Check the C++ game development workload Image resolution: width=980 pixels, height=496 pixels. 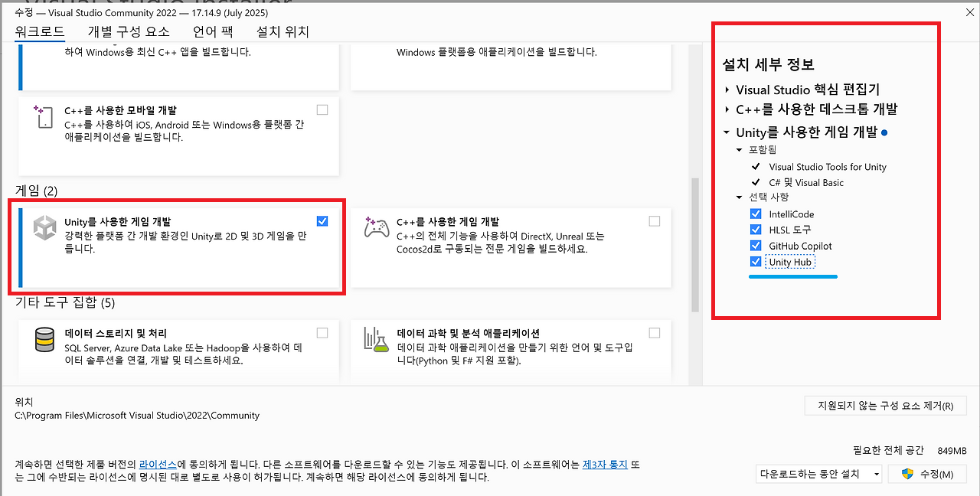point(654,221)
